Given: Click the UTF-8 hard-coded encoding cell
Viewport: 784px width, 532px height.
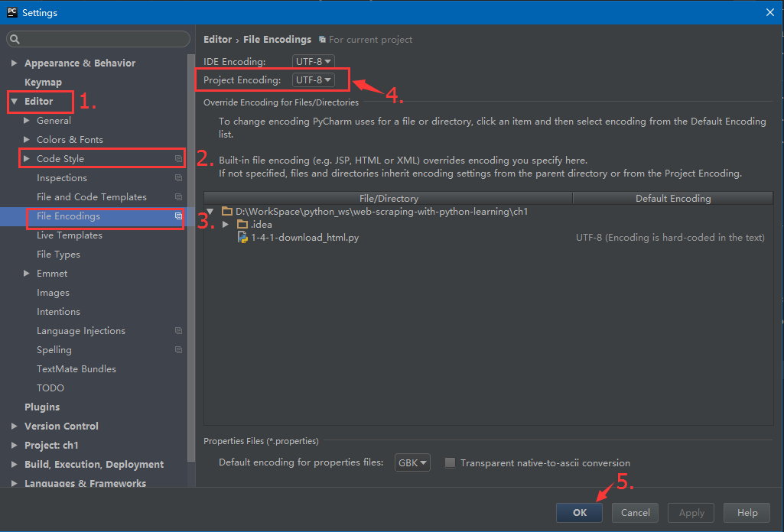Looking at the screenshot, I should (670, 237).
